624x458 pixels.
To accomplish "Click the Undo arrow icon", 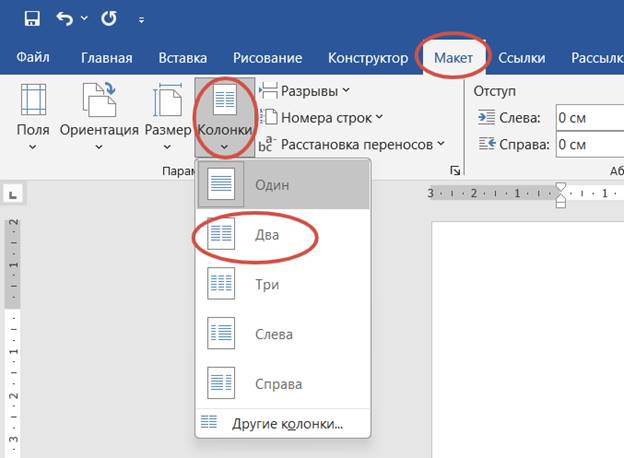I will click(66, 18).
